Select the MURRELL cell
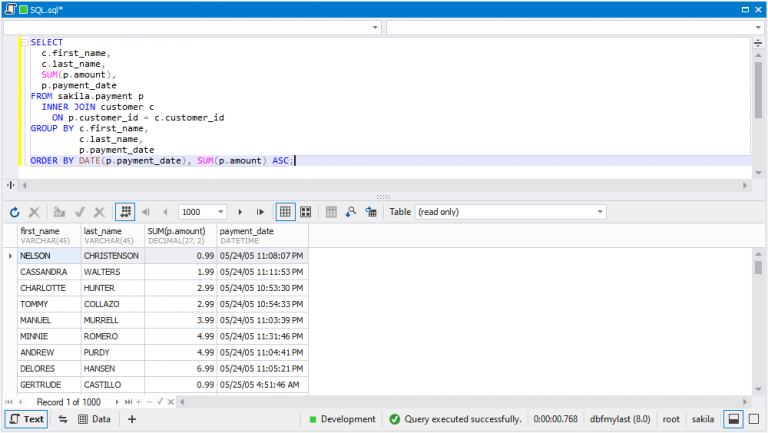Viewport: 768px width, 433px height. [113, 320]
